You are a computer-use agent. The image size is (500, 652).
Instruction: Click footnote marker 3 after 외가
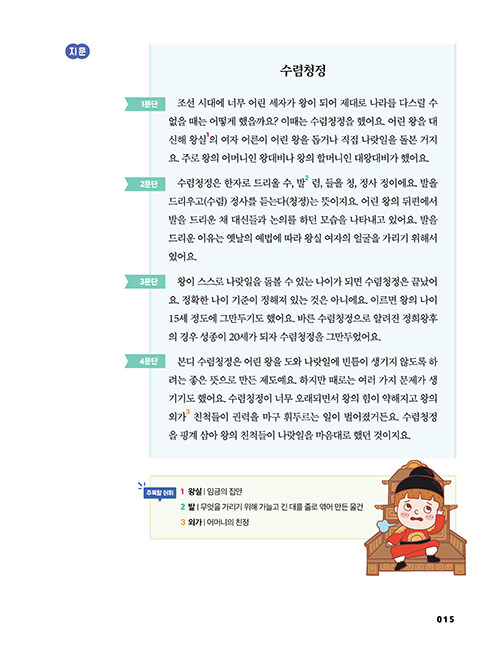coord(188,412)
